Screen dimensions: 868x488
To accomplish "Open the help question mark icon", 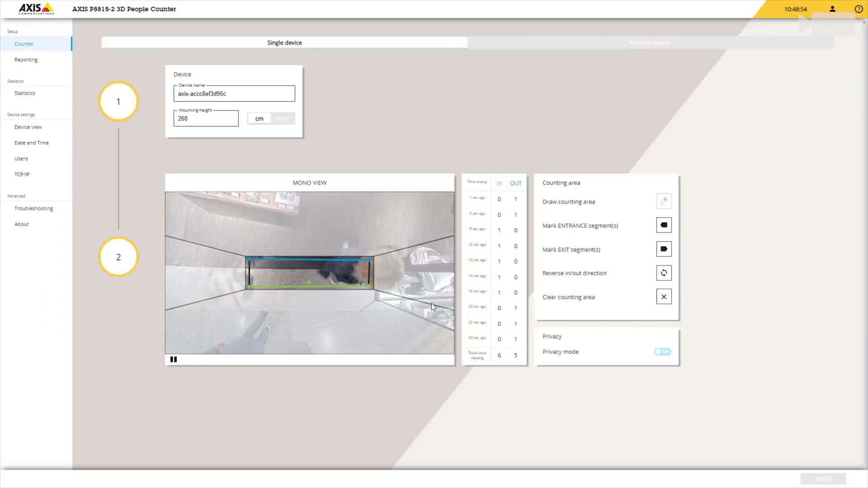I will [859, 9].
